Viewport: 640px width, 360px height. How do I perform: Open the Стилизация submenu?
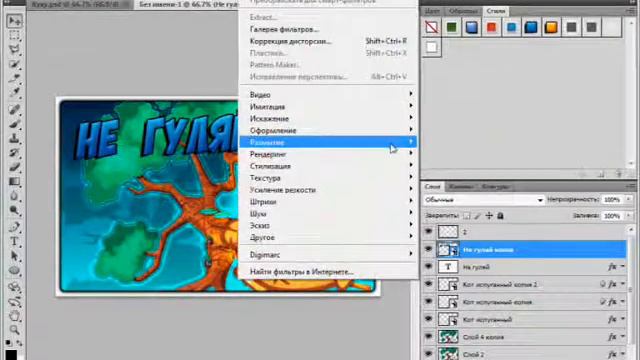pyautogui.click(x=328, y=166)
